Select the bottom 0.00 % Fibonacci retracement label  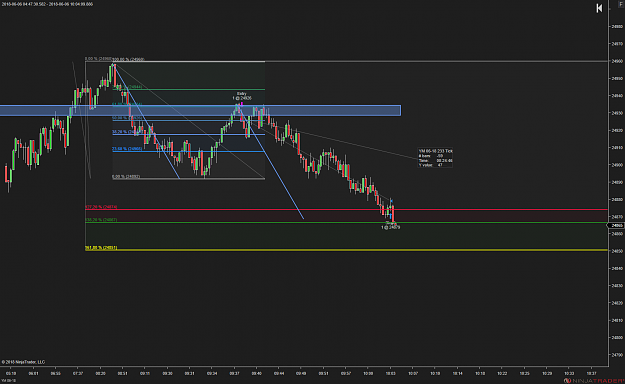(x=126, y=176)
